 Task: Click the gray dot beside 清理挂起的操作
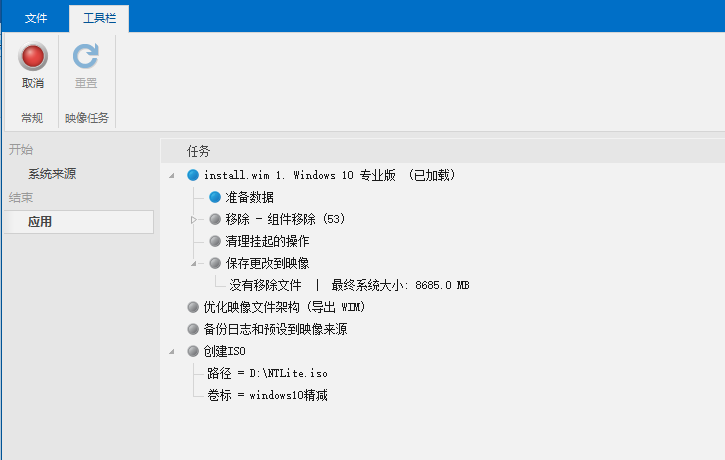(x=215, y=241)
